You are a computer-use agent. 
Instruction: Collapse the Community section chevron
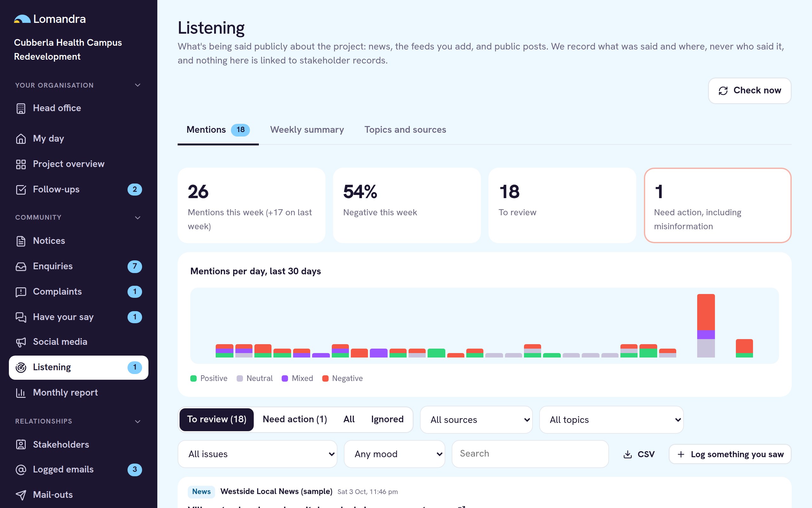click(x=138, y=218)
